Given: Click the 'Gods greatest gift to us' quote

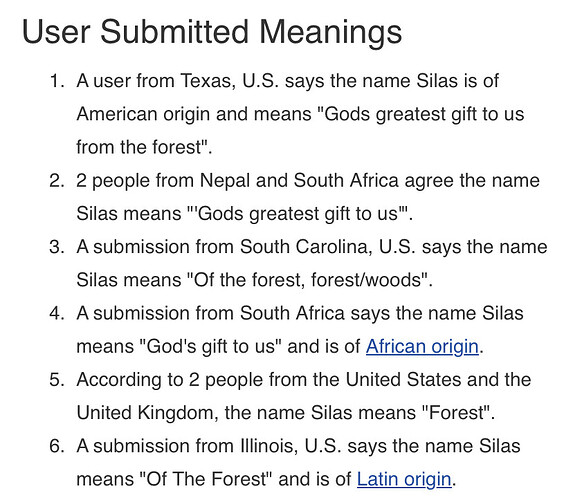Looking at the screenshot, I should [x=300, y=214].
